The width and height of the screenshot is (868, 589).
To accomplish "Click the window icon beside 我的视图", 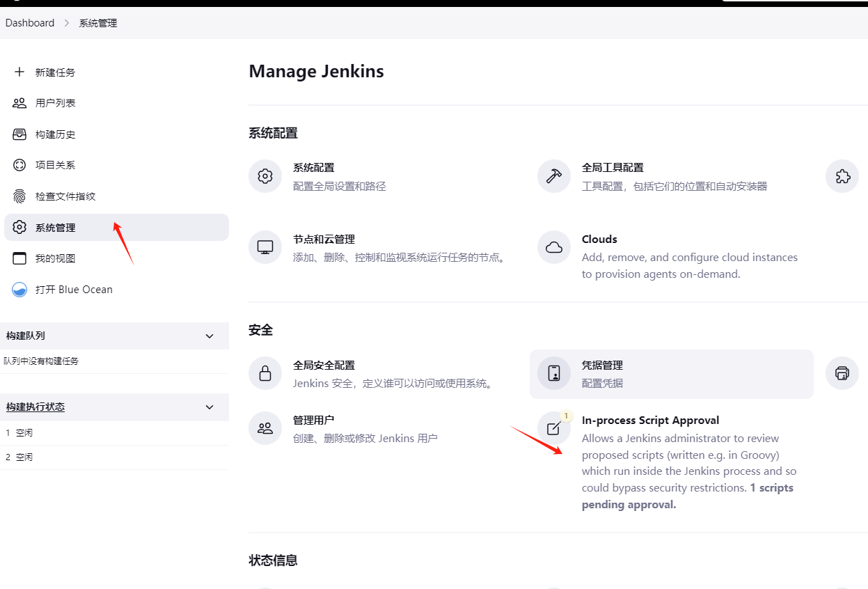I will coord(19,258).
